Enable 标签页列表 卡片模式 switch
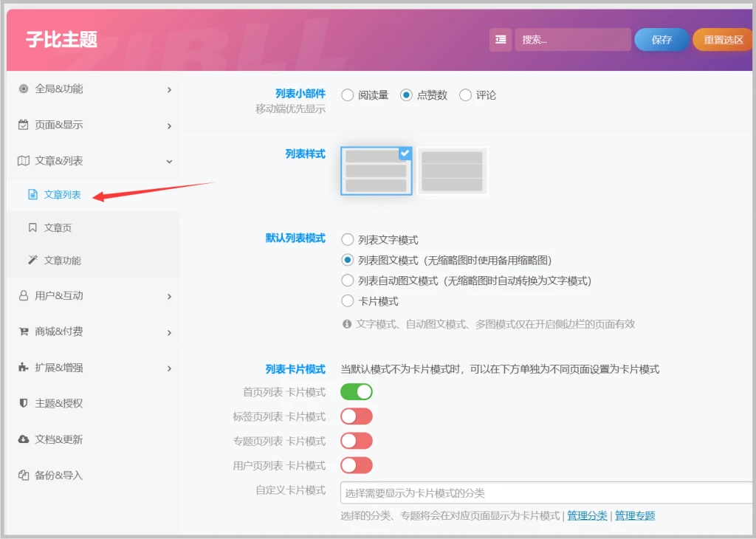The image size is (756, 539). coord(356,416)
